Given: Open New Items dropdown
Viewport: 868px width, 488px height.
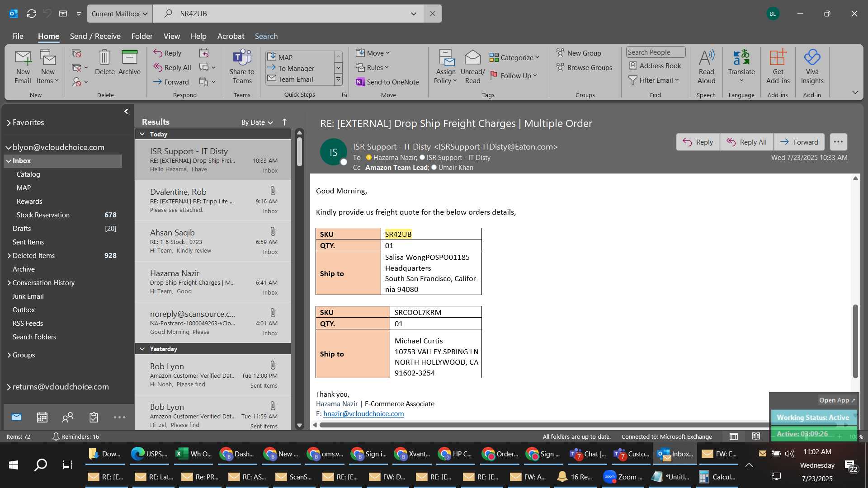Looking at the screenshot, I should click(47, 67).
